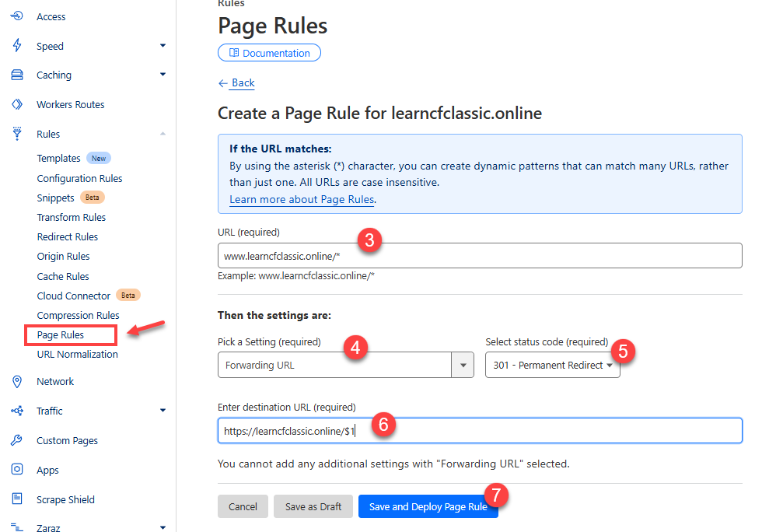Open Transform Rules
This screenshot has height=532, width=769.
[71, 217]
